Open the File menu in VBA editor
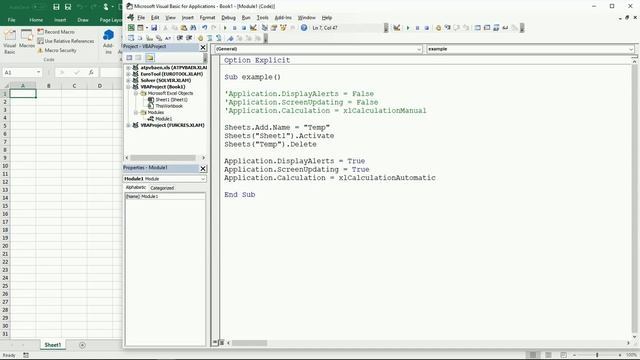The height and width of the screenshot is (360, 640). pos(141,18)
